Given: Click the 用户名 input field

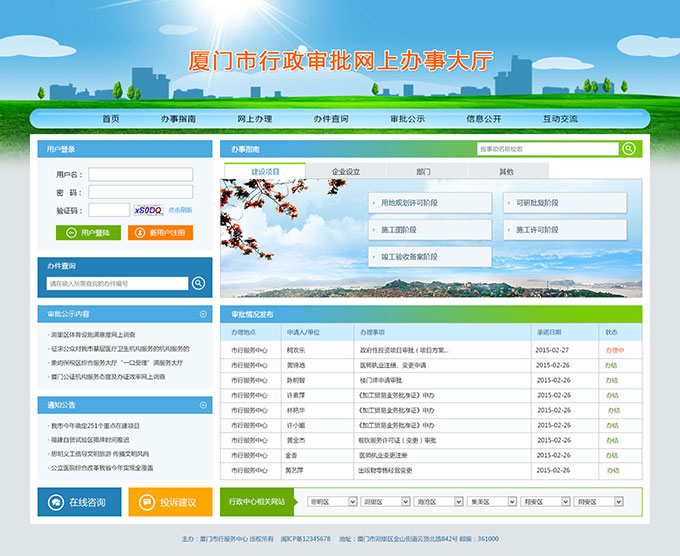Looking at the screenshot, I should 140,174.
